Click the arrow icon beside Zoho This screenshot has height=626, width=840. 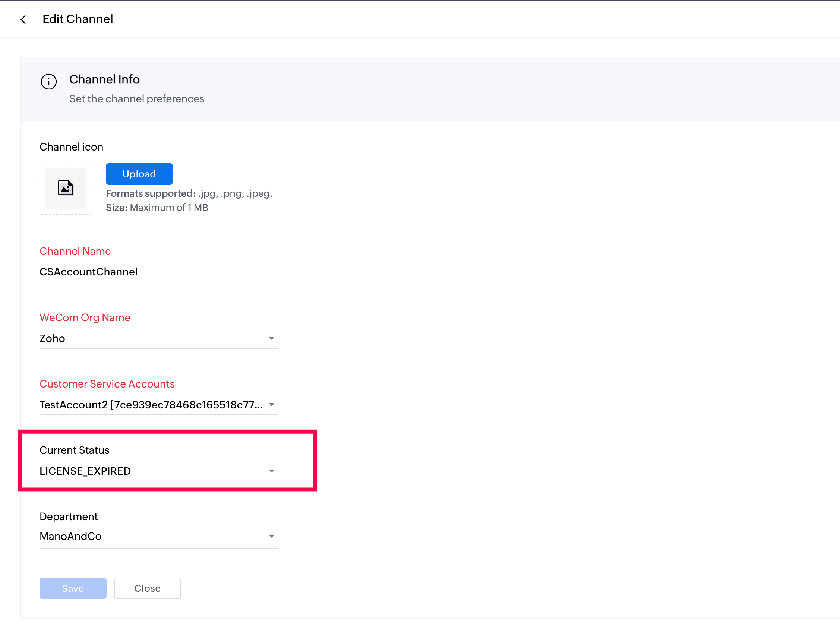pos(271,338)
